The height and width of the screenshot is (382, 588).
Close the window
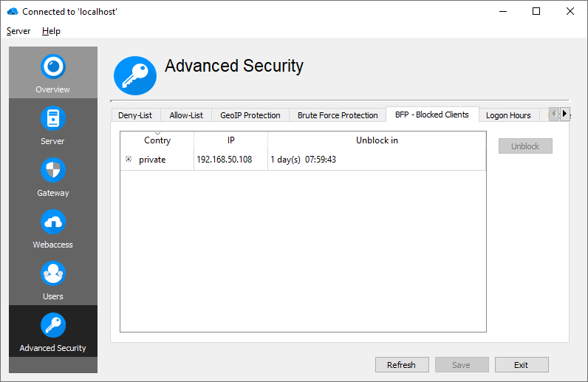tap(570, 12)
